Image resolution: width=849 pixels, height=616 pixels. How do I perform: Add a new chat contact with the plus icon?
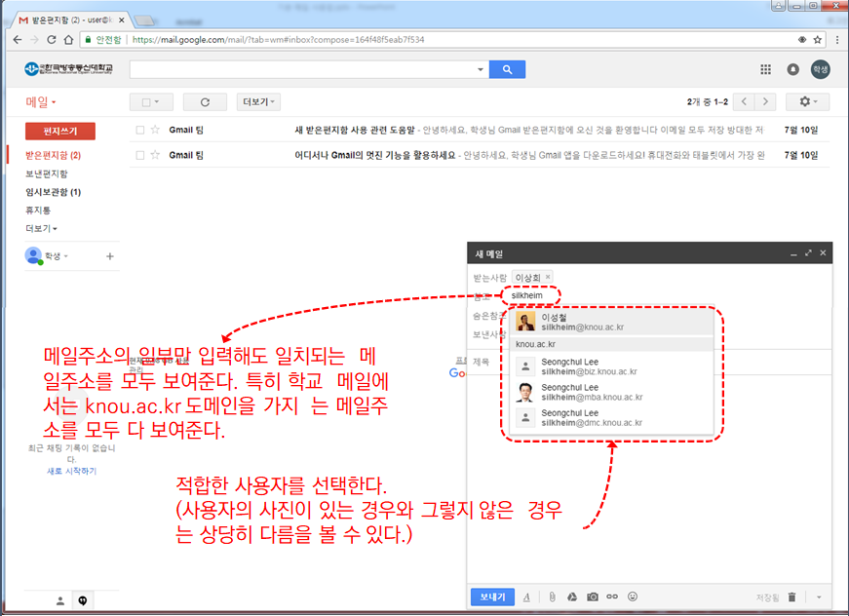click(110, 256)
